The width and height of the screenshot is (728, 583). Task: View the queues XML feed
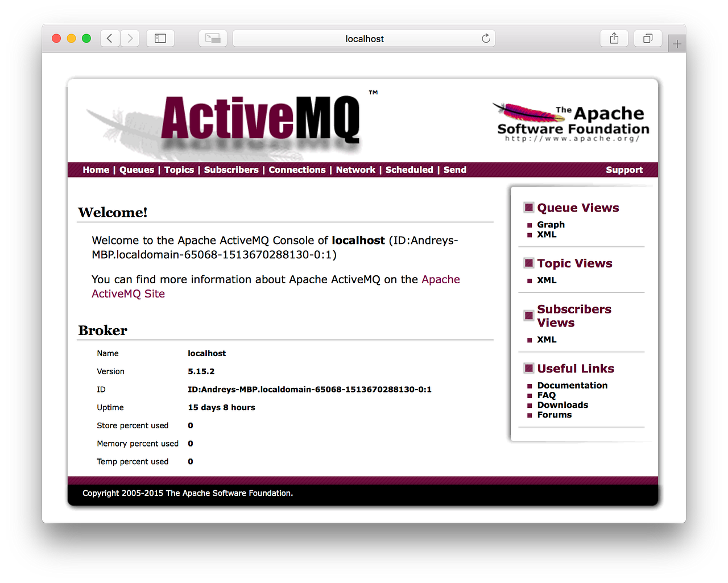point(547,234)
